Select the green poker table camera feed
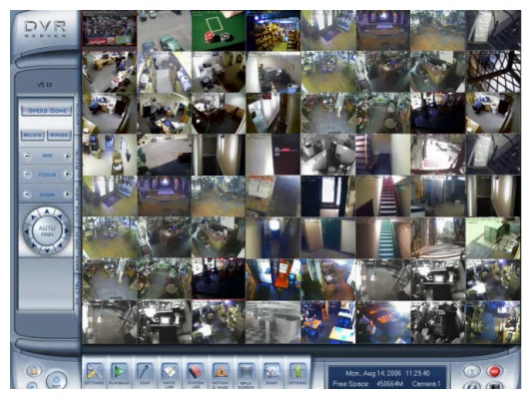 219,31
